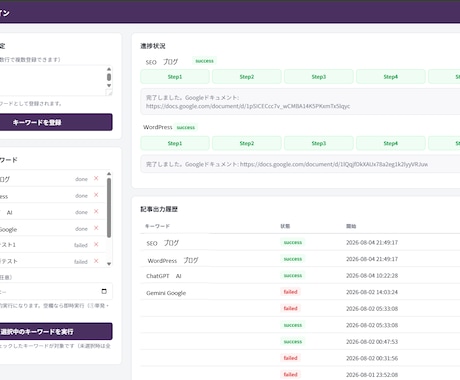Screen dimensions: 460x380
Task: Click the スト1 keyword row in list
Action: 53,245
